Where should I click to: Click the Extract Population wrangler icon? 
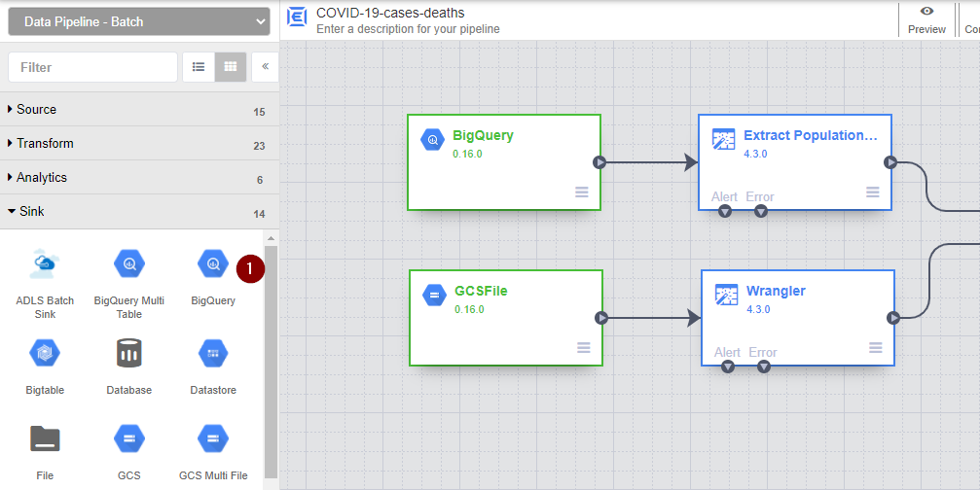[724, 140]
